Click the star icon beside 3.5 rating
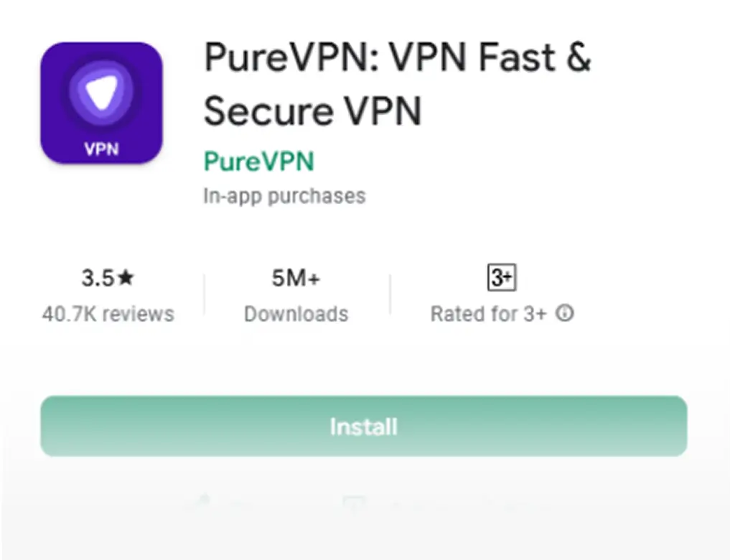The image size is (730, 560). 126,278
